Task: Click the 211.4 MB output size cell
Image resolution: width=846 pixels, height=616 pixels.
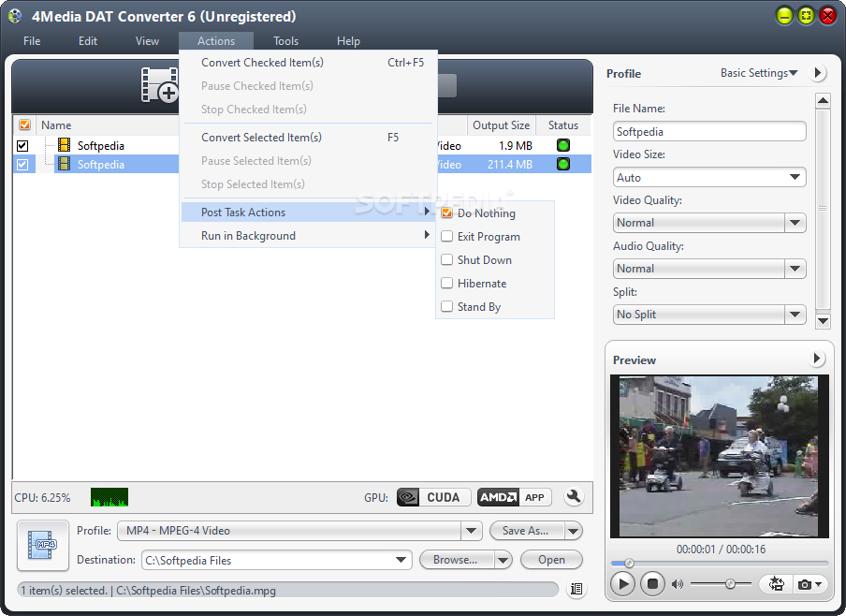Action: pyautogui.click(x=509, y=164)
